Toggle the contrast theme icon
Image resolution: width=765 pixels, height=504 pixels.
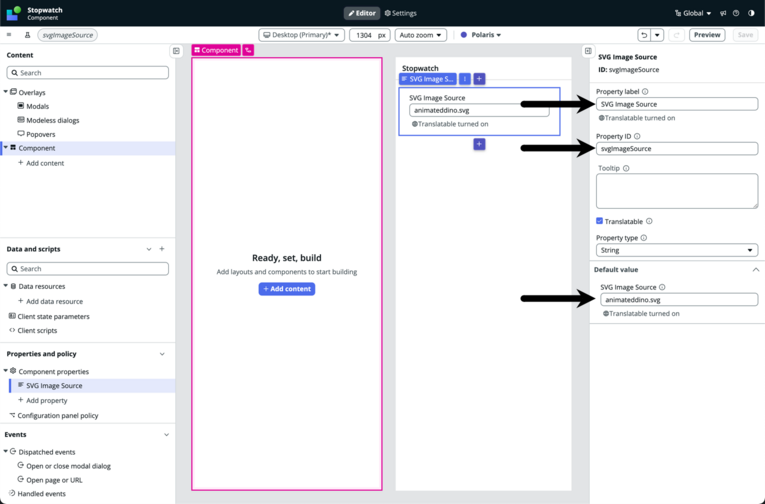(x=751, y=13)
